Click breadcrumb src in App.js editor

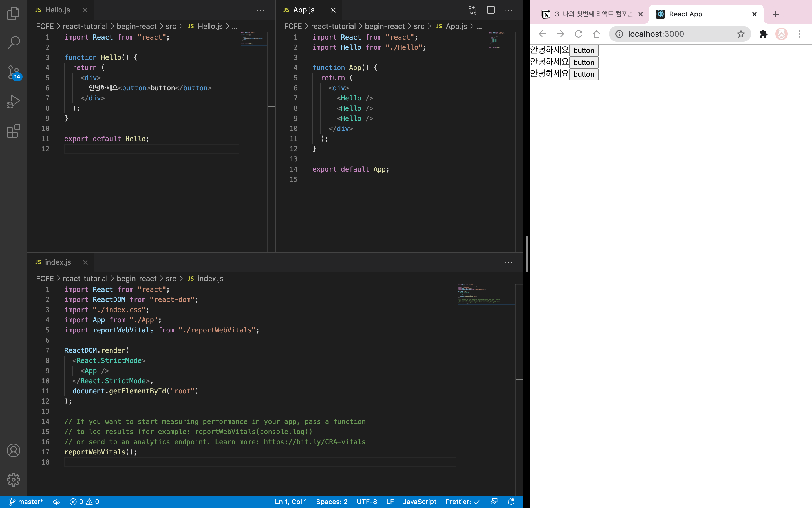419,26
